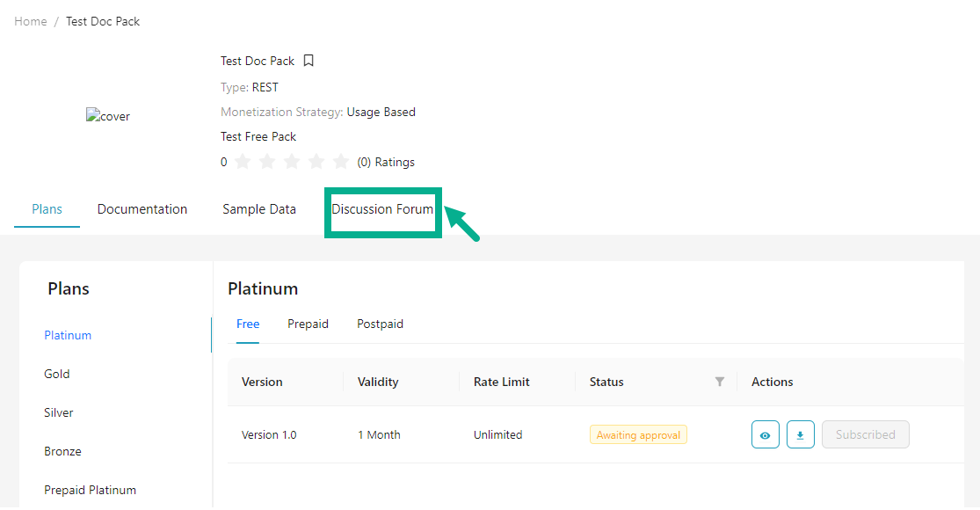Give the pack three stars
Viewport: 980px width, 510px height.
tap(292, 162)
